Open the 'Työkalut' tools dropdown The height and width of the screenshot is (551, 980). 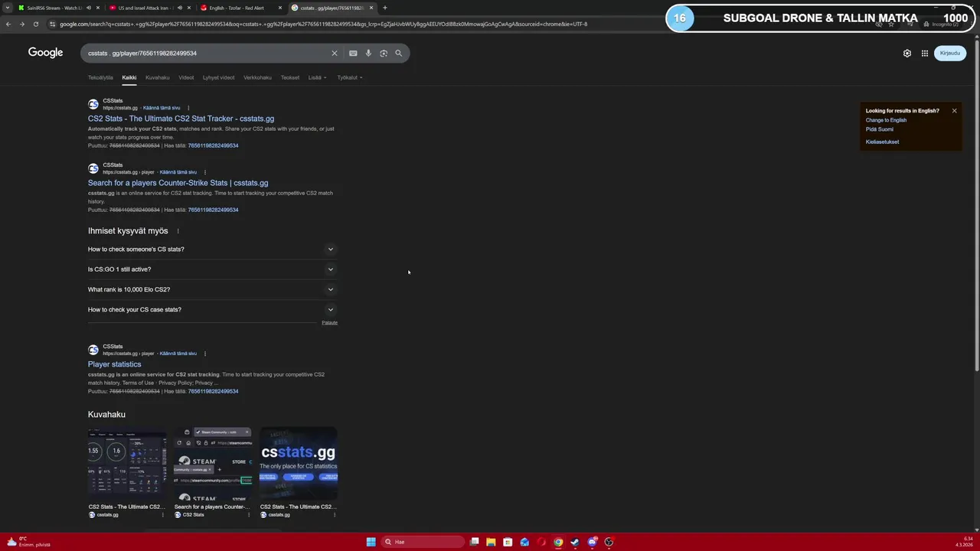point(350,77)
